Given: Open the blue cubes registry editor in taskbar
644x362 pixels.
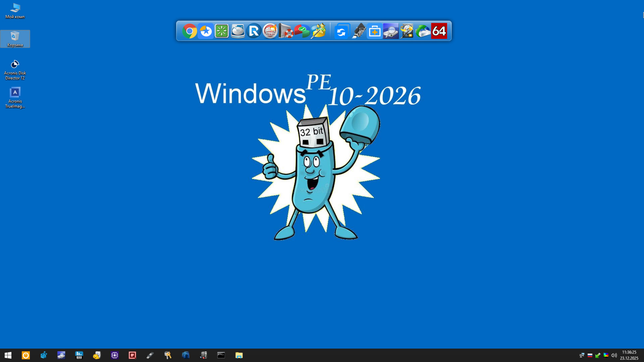Looking at the screenshot, I should pos(44,355).
